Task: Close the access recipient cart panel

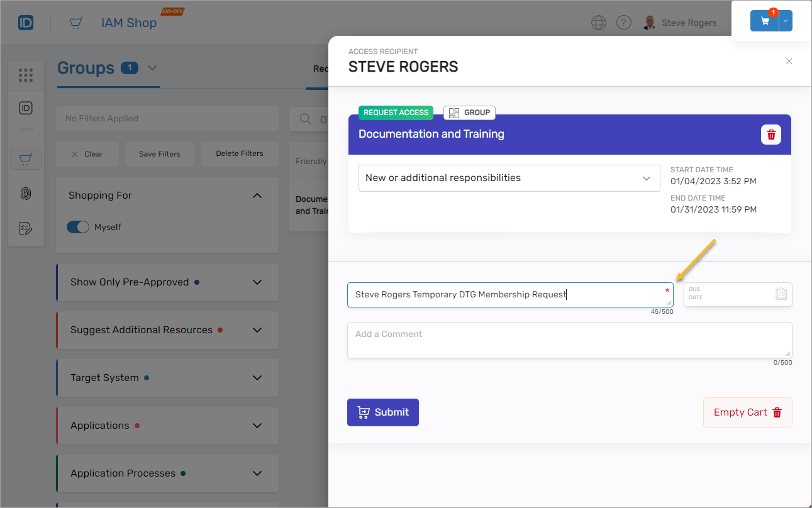Action: [789, 62]
